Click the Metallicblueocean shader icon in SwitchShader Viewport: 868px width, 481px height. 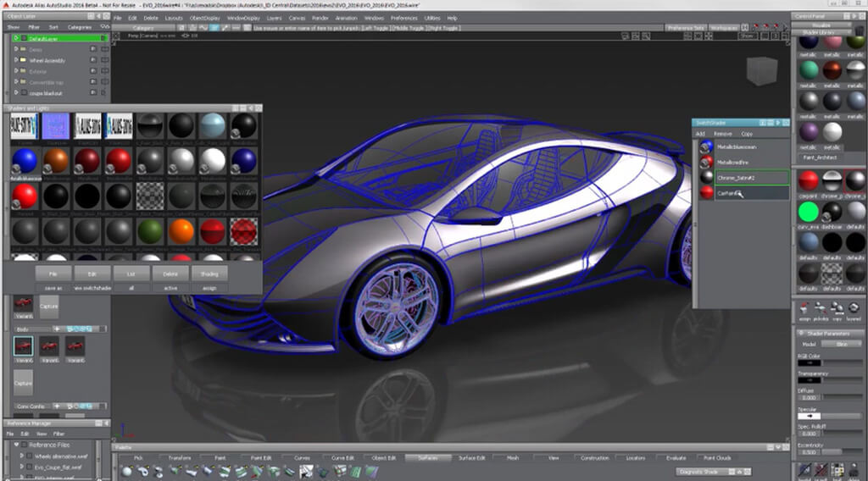pyautogui.click(x=706, y=147)
